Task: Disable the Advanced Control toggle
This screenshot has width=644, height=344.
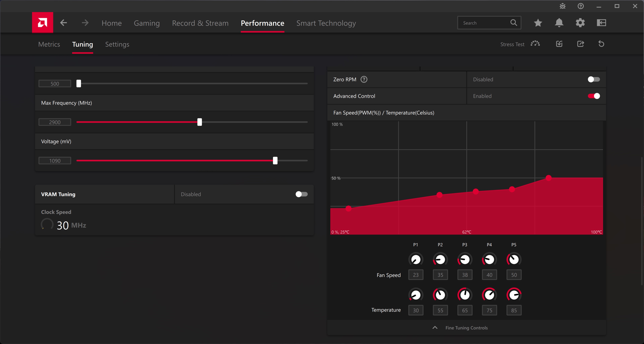Action: click(594, 96)
